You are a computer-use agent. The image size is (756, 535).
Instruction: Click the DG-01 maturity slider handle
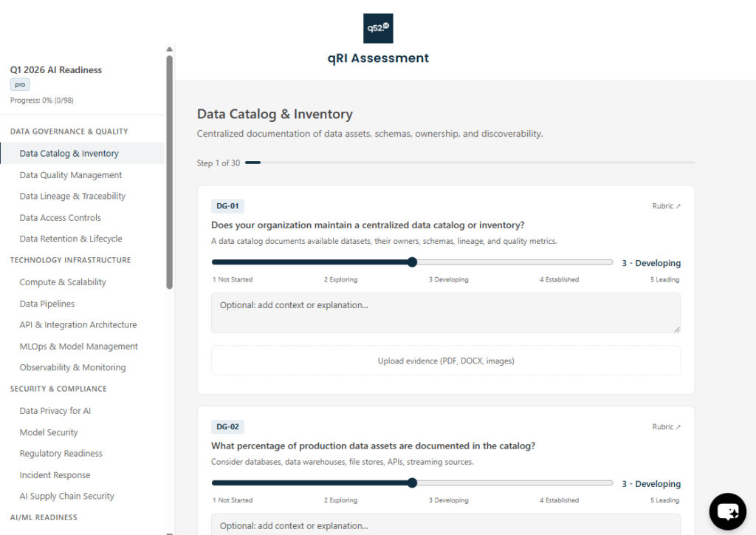coord(412,262)
